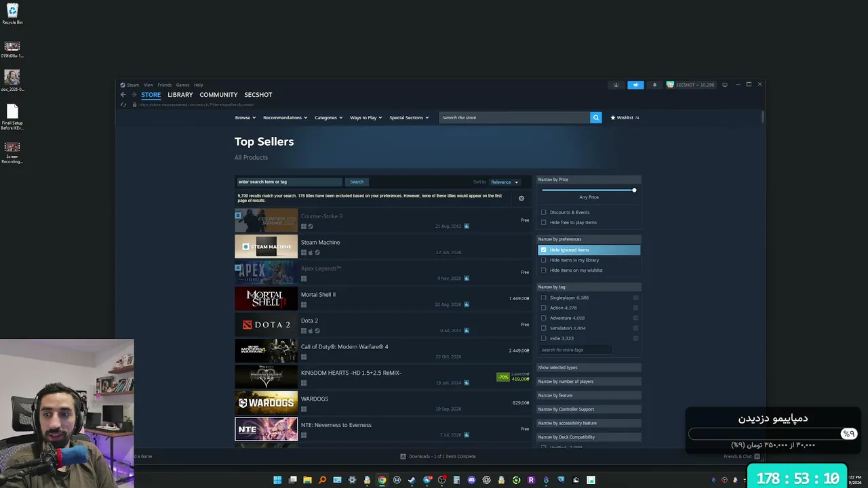This screenshot has width=868, height=488.
Task: Open the Steam announcements megaphone button
Action: click(635, 85)
